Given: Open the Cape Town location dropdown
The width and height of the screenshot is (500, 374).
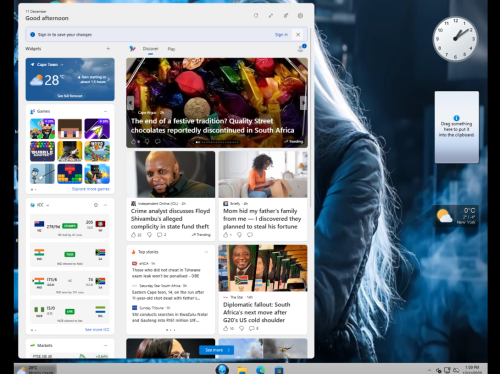Looking at the screenshot, I should pos(62,65).
